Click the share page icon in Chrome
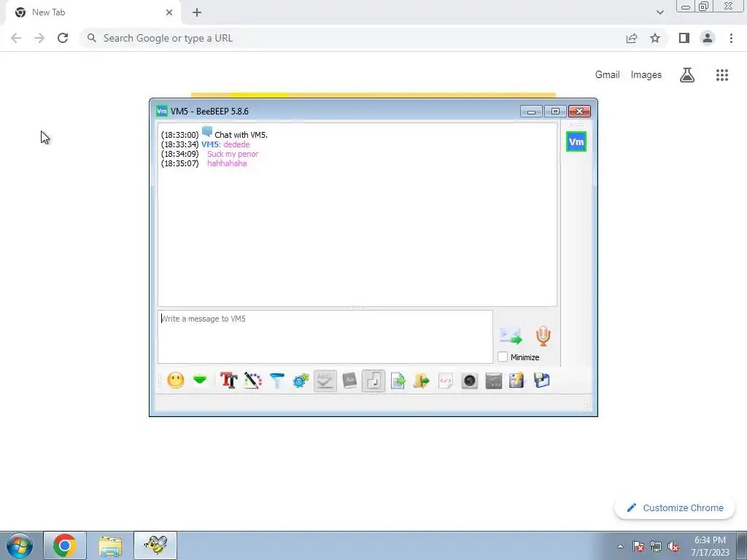This screenshot has height=560, width=747. click(632, 38)
